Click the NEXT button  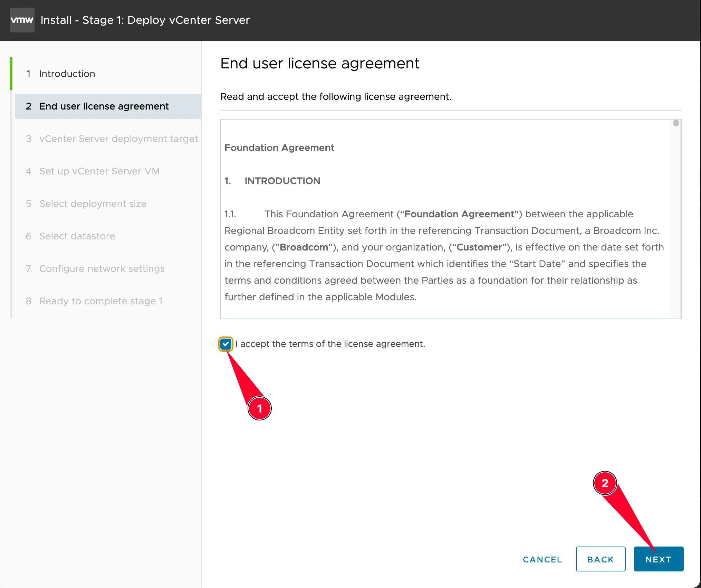coord(659,559)
